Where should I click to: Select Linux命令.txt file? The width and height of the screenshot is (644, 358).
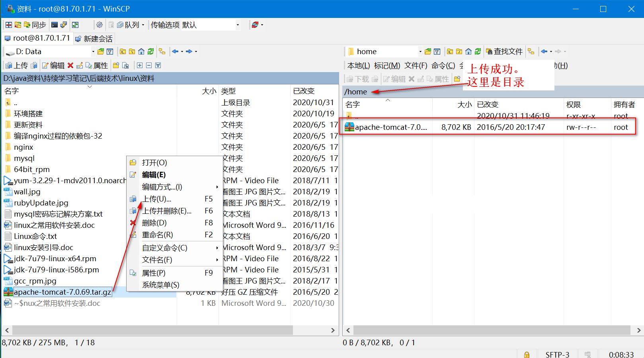click(x=35, y=236)
